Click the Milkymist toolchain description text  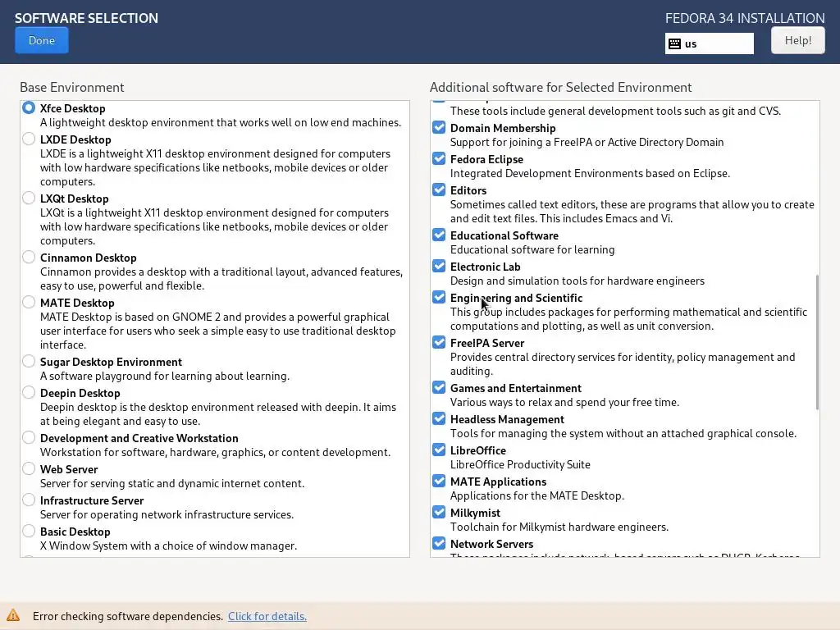tap(559, 527)
